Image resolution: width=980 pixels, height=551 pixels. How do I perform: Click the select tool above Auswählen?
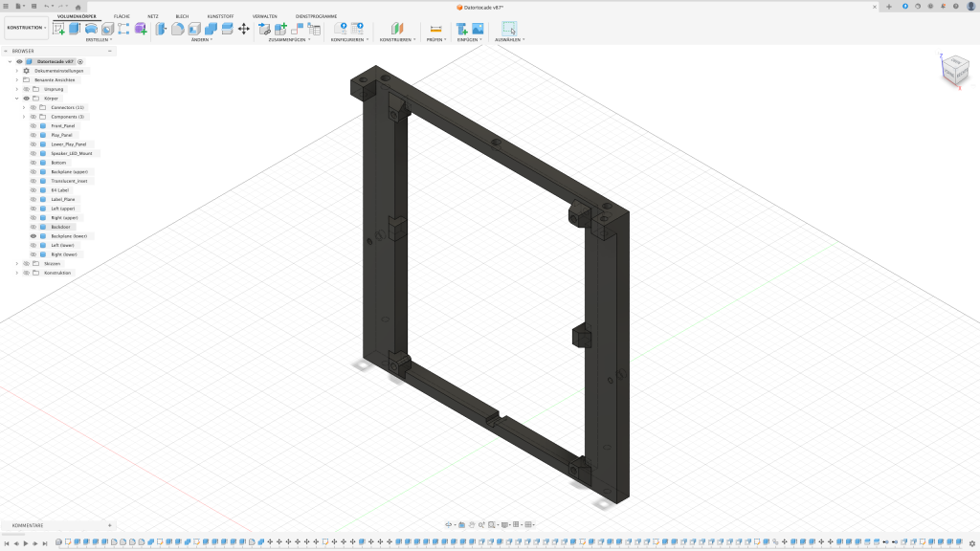click(508, 29)
